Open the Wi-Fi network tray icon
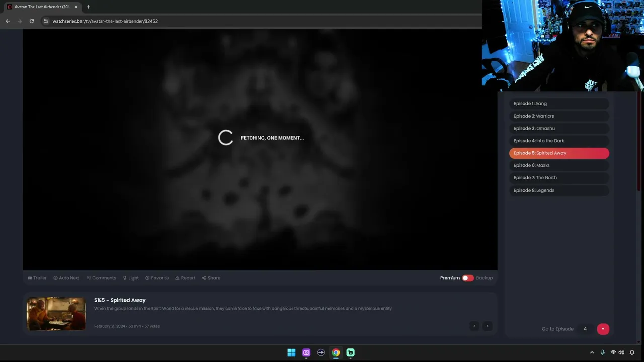The image size is (644, 362). tap(613, 352)
